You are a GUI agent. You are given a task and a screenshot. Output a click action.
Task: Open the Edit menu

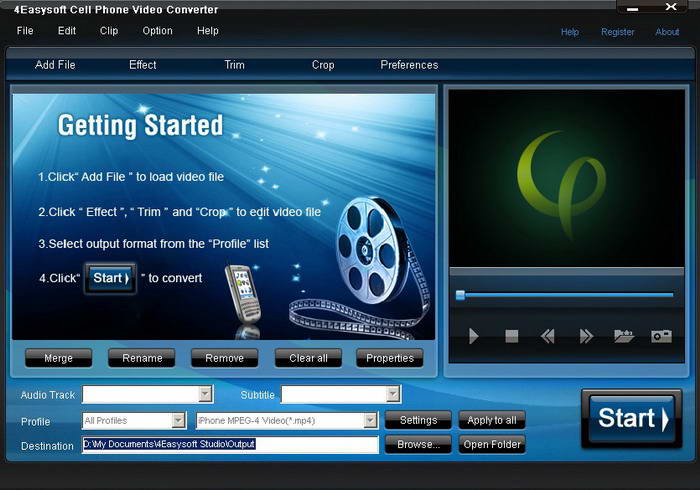click(x=67, y=31)
